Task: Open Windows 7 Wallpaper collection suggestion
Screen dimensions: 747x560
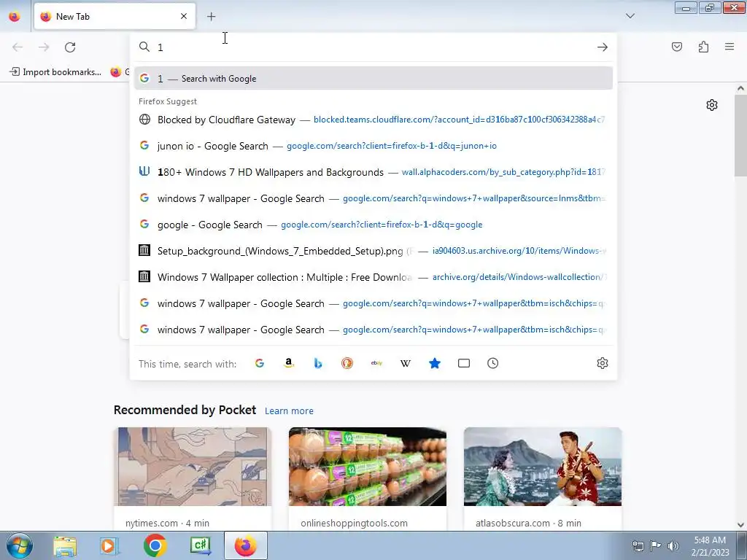Action: click(x=373, y=276)
